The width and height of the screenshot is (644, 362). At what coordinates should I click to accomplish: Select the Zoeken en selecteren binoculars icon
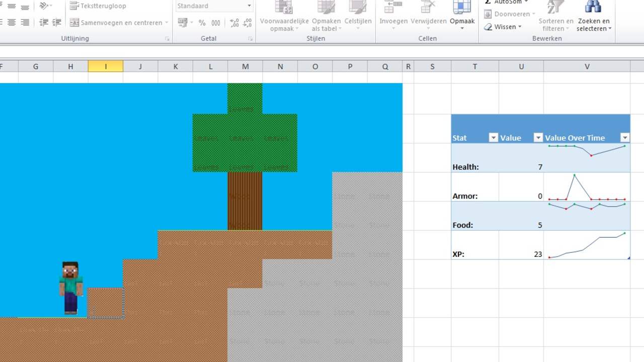[x=593, y=7]
